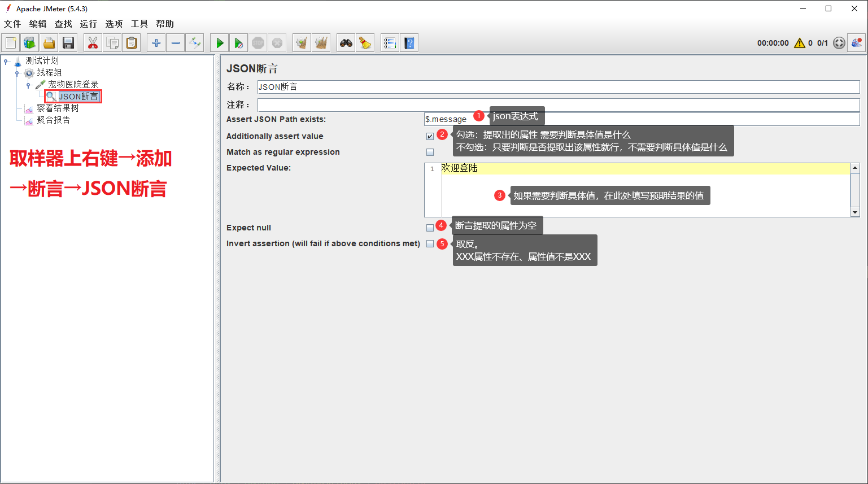Click the Help icon in toolbar

click(409, 43)
